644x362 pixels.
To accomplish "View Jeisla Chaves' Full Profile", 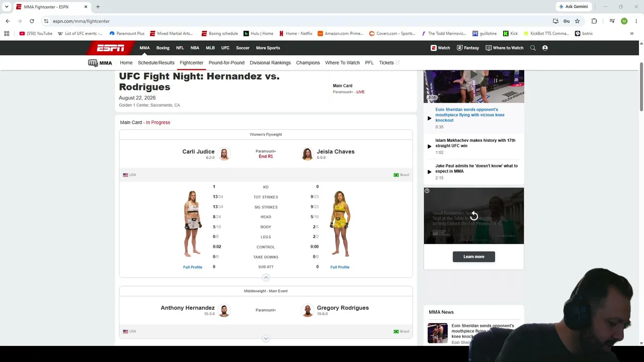I will click(340, 267).
